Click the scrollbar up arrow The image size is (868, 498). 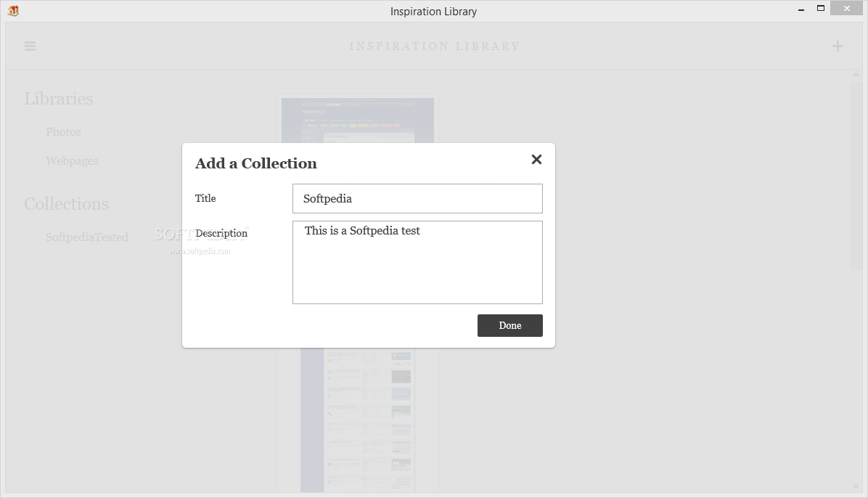click(856, 75)
